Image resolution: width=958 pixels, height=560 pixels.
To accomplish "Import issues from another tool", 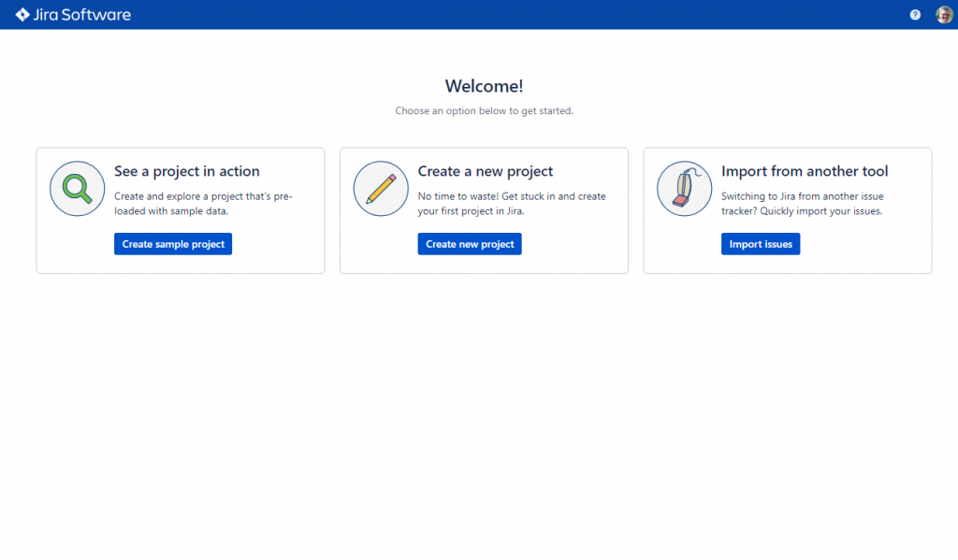I will [x=761, y=244].
